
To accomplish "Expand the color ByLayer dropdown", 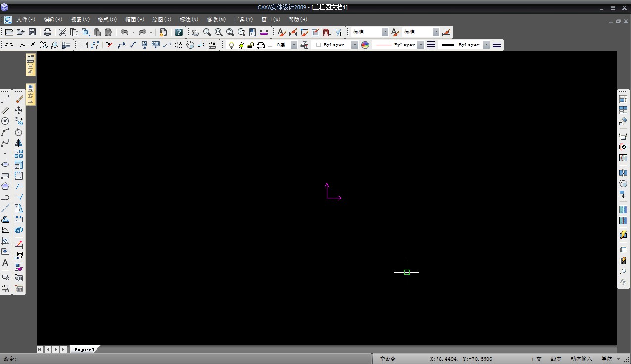I will click(x=355, y=45).
